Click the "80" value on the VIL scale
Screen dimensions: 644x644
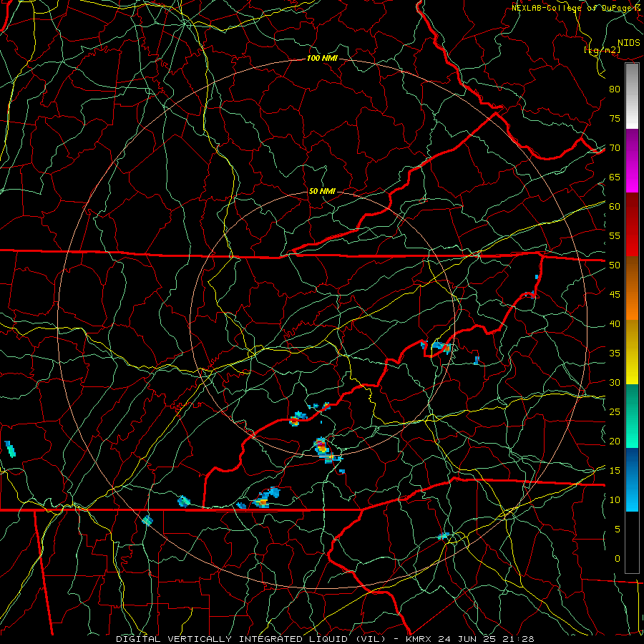coord(615,89)
